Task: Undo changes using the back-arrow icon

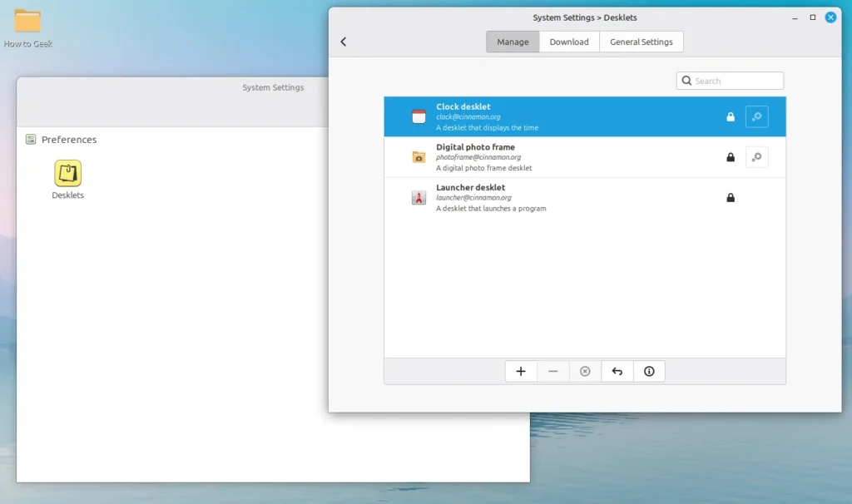Action: [617, 371]
